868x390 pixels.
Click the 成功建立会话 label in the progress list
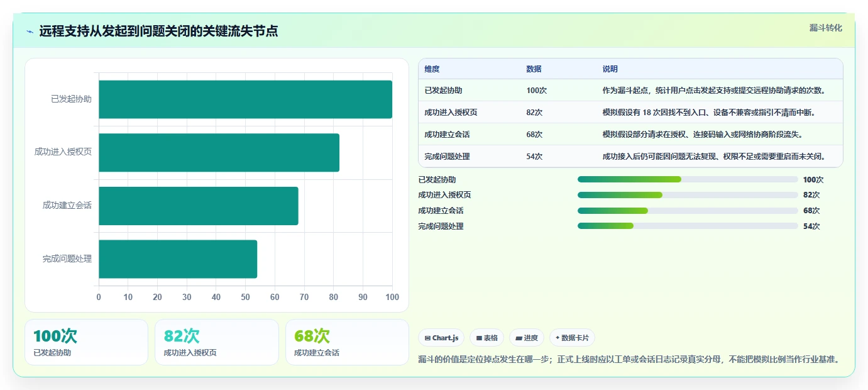441,211
